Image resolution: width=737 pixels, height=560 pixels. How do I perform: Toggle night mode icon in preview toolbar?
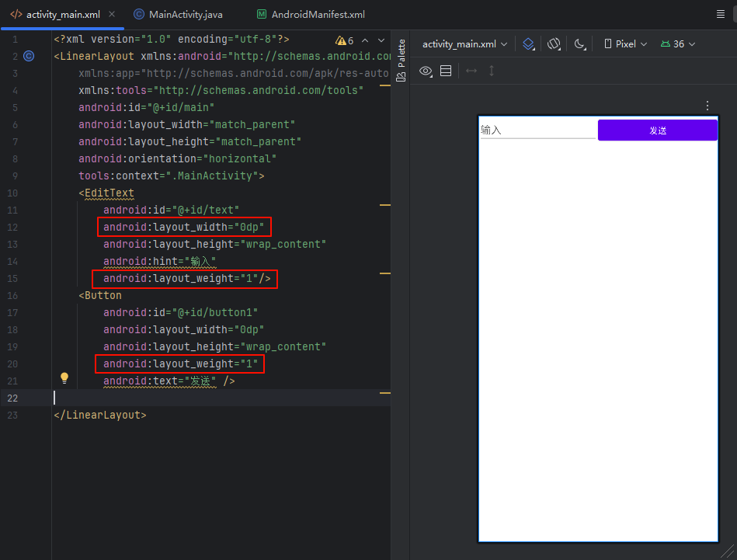(580, 44)
